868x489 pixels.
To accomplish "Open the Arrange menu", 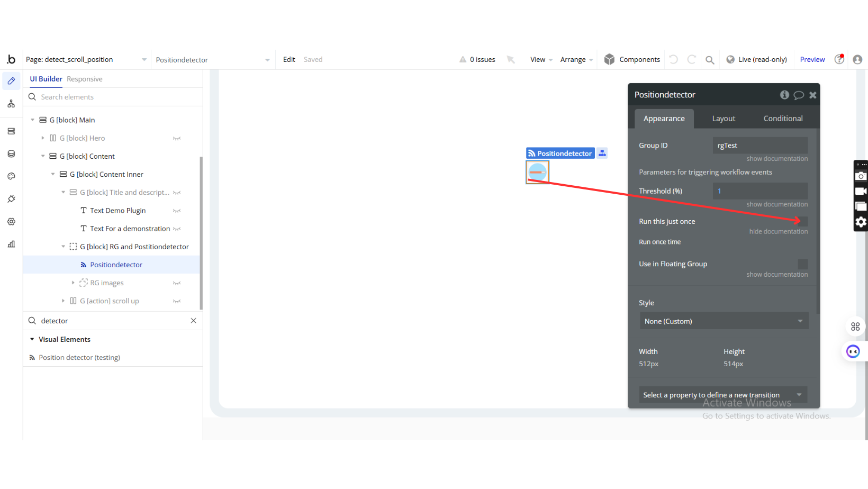I will [576, 59].
